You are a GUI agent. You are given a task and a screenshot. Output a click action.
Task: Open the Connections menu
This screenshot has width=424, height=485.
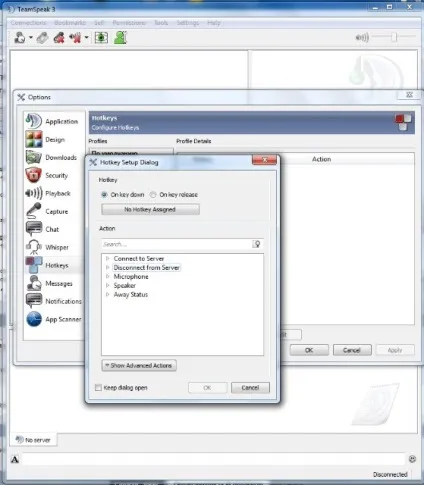point(28,23)
